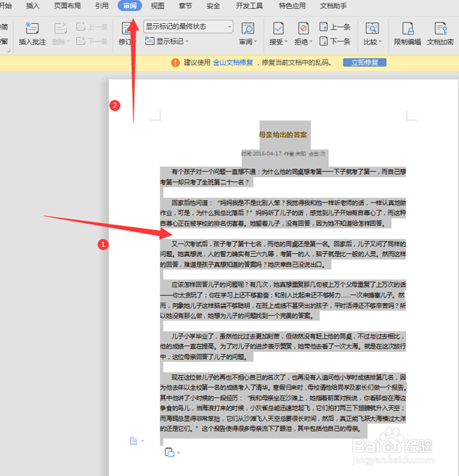Viewport: 459px width, 476px height.
Task: Switch to the 引用 tab
Action: (102, 6)
